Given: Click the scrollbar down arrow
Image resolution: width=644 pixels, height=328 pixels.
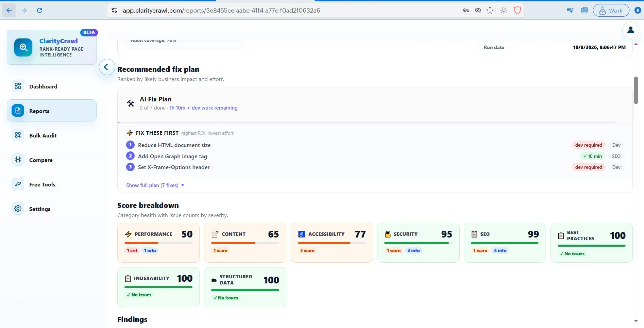Looking at the screenshot, I should pos(636,321).
